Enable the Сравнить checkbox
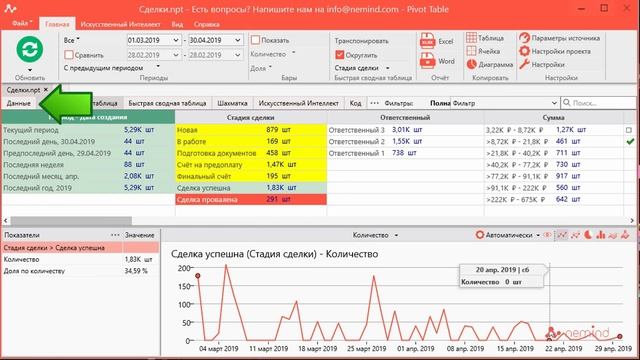The height and width of the screenshot is (360, 640). pos(69,55)
